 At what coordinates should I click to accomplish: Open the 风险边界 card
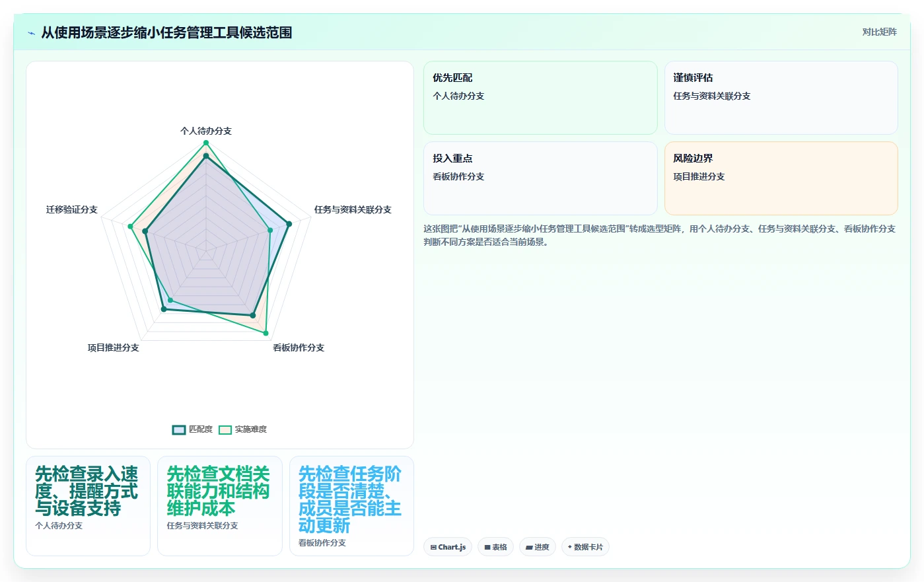point(781,178)
